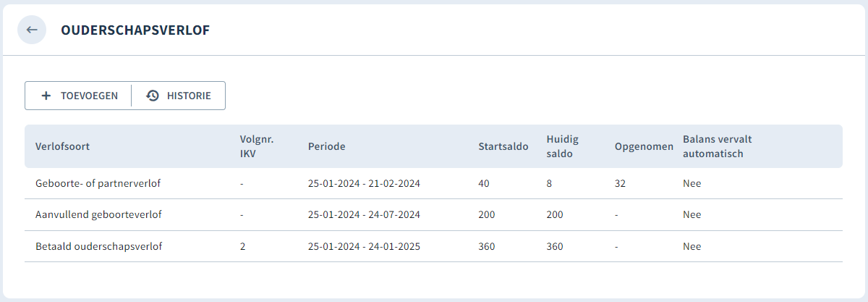Click the back arrow icon

tap(32, 30)
